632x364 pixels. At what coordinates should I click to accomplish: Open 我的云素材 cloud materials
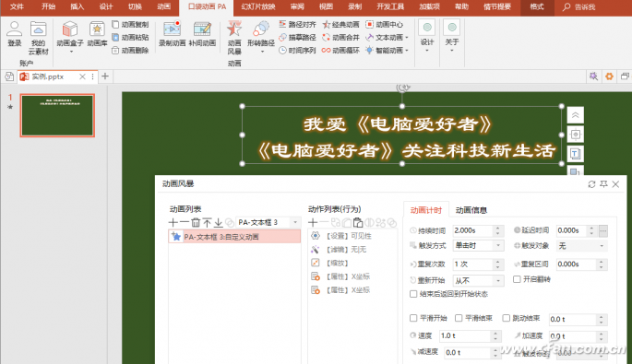click(39, 39)
